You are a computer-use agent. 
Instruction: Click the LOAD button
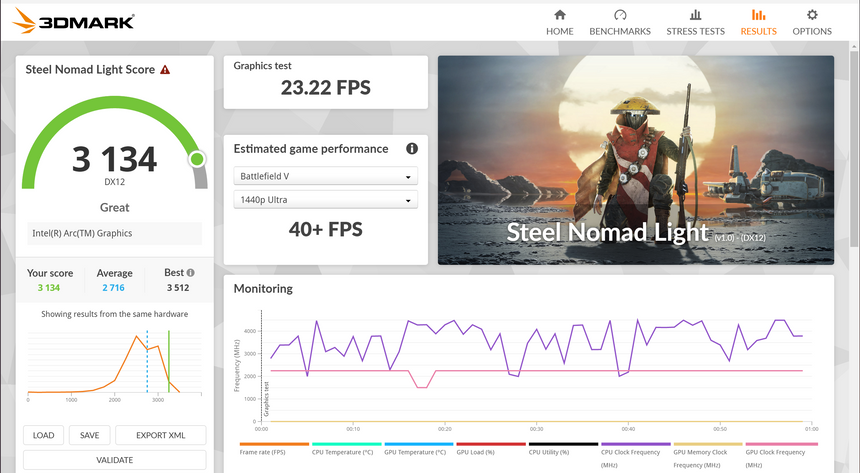pyautogui.click(x=43, y=435)
